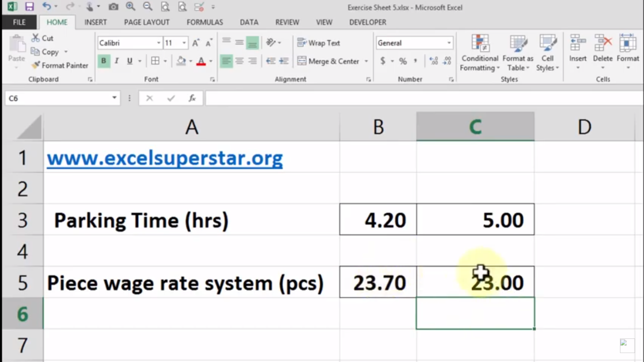Activate the Format Painter brush
The height and width of the screenshot is (362, 644).
pos(60,66)
